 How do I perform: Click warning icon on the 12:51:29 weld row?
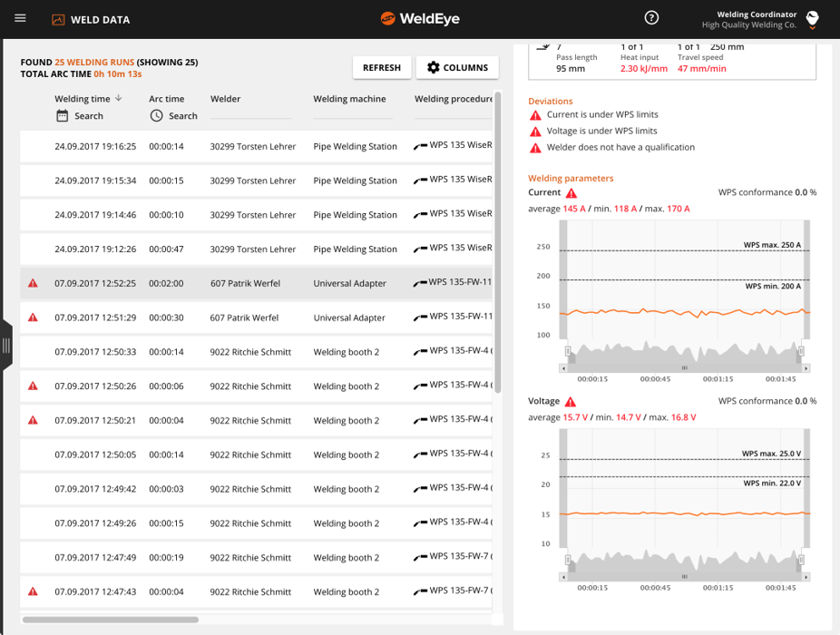33,317
